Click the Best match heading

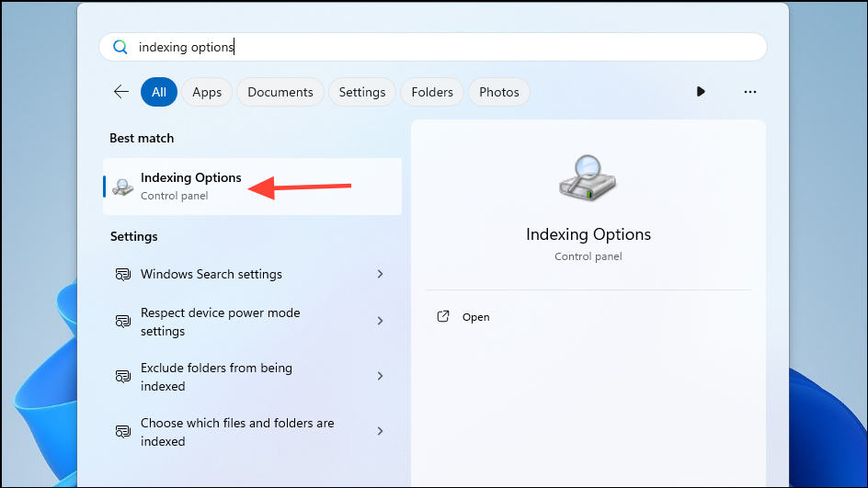point(142,139)
